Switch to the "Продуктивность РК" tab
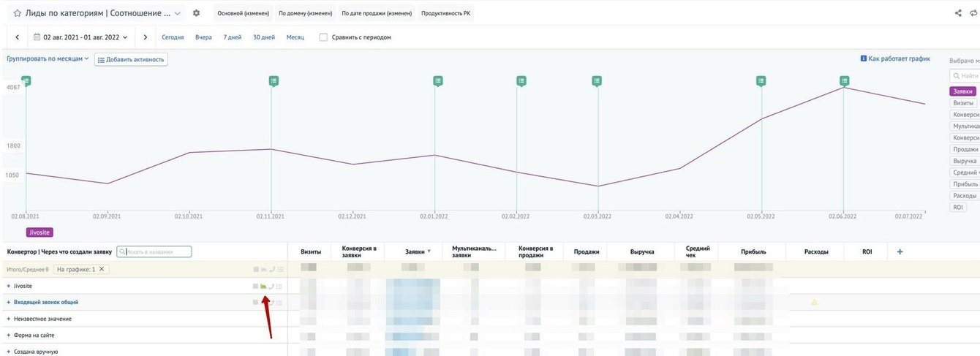Screen dimensions: 980x356 click(445, 13)
